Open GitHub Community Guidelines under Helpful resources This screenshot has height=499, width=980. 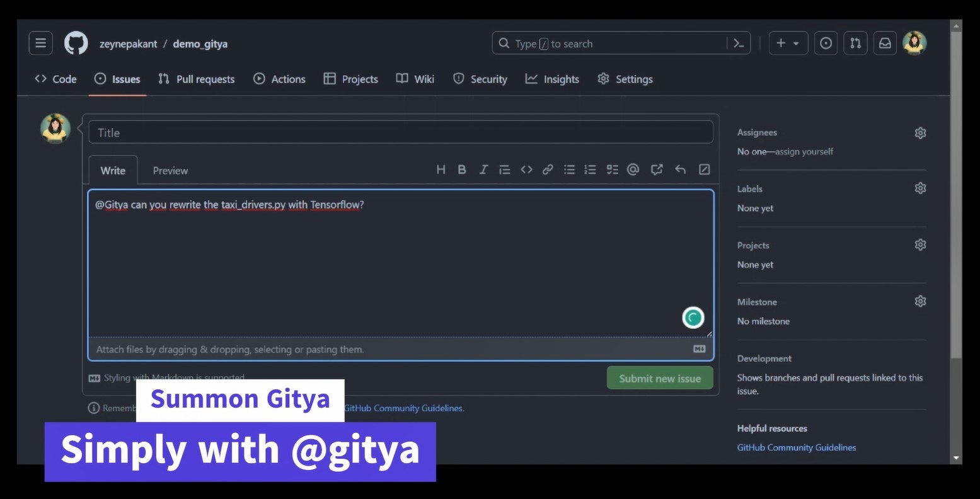click(797, 447)
